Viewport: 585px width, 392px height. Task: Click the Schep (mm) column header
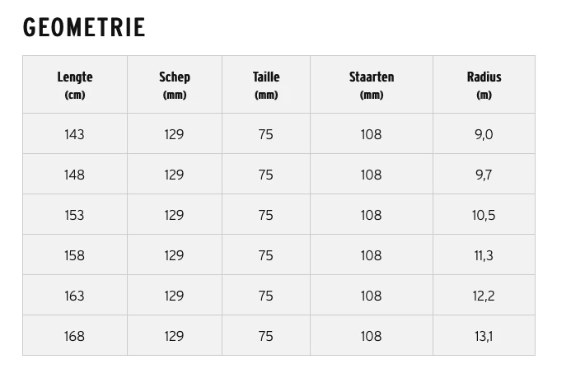point(175,85)
